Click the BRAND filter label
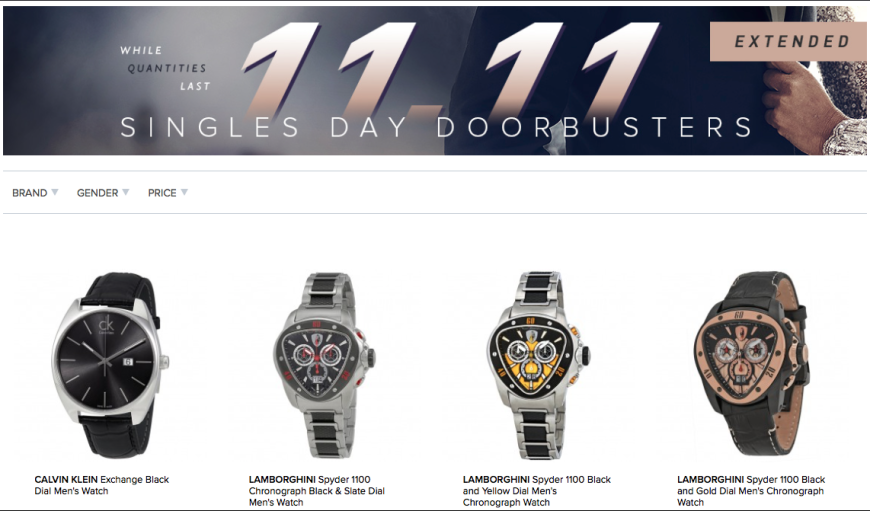The height and width of the screenshot is (511, 870). pos(29,193)
